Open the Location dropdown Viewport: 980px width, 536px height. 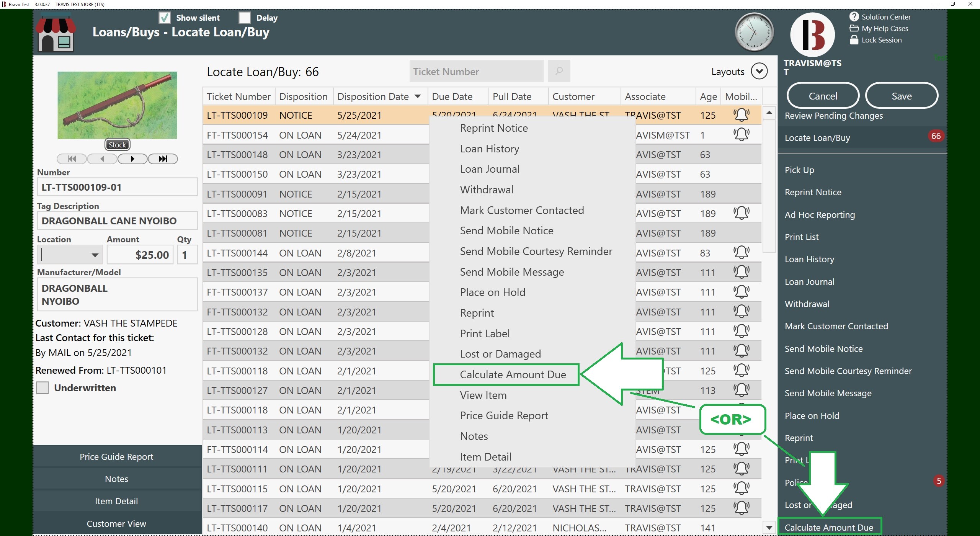(95, 255)
